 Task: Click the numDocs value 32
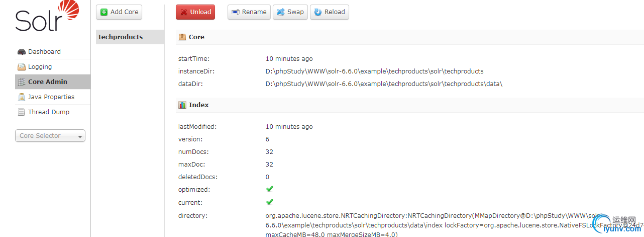[270, 152]
